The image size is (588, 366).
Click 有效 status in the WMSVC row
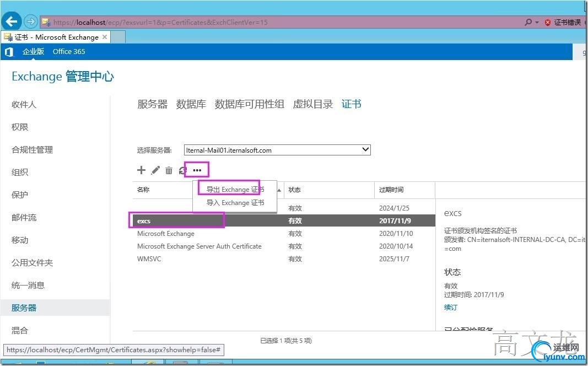point(295,259)
